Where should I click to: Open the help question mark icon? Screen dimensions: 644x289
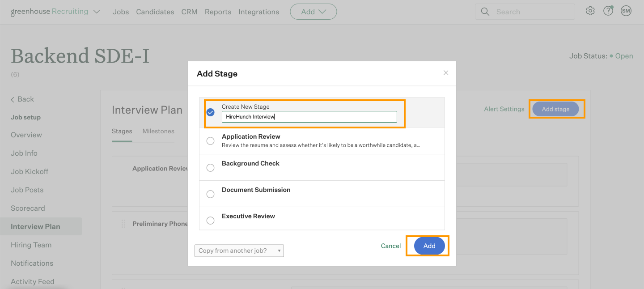point(608,11)
